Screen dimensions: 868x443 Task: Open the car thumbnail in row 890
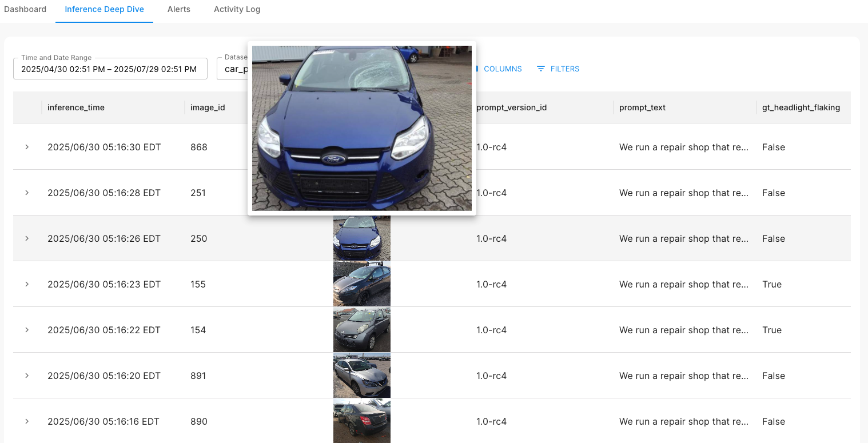362,421
